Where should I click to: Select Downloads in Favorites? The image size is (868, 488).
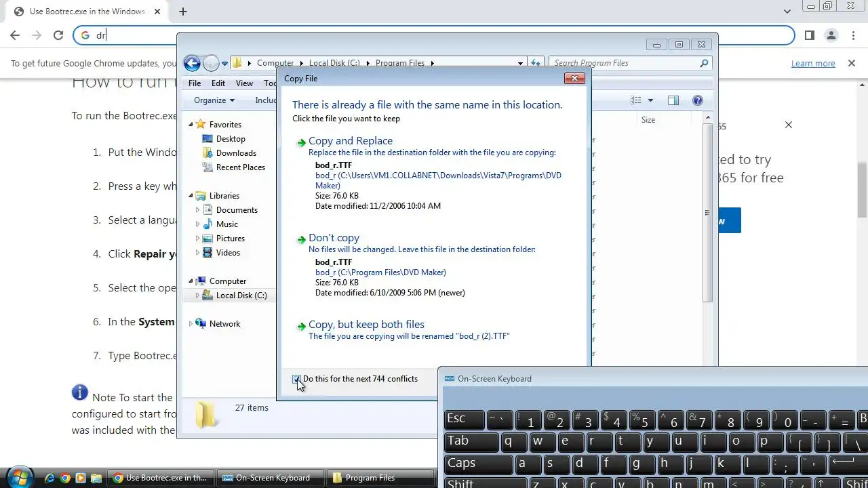pyautogui.click(x=236, y=153)
